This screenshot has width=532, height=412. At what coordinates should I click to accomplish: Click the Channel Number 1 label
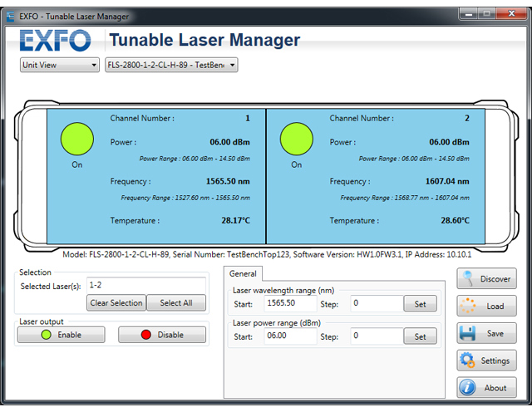pyautogui.click(x=142, y=118)
